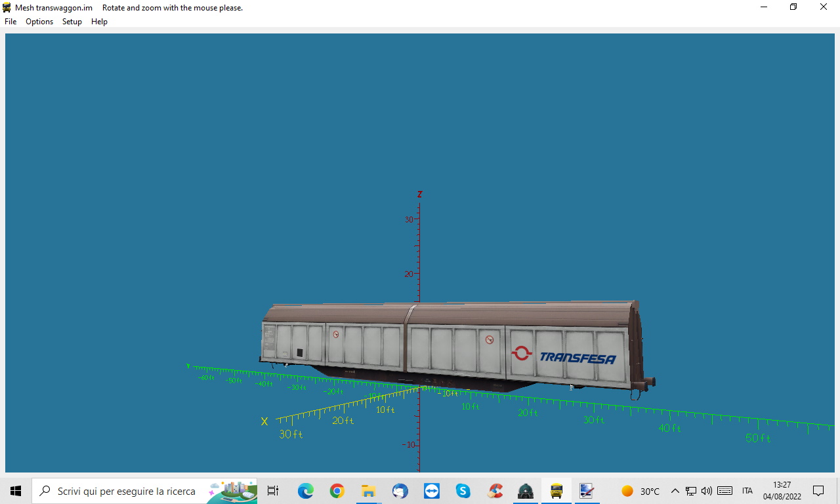
Task: Open File Explorer from taskbar
Action: point(368,491)
